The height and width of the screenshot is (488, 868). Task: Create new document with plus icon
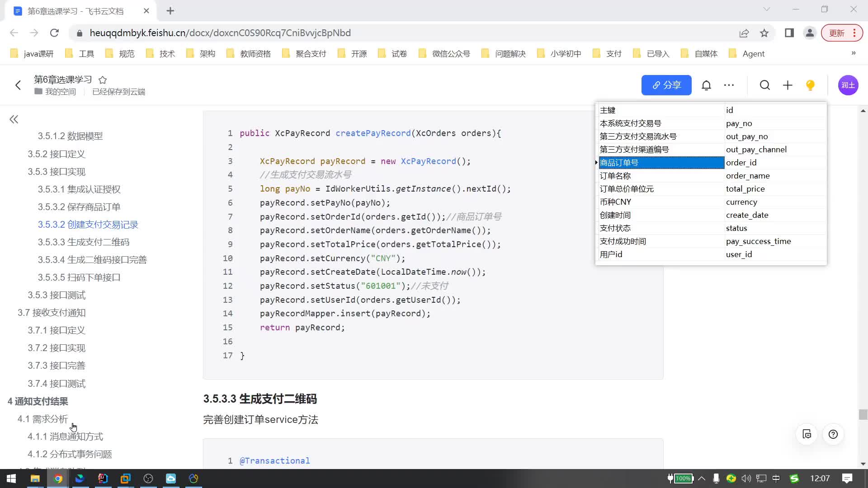788,85
